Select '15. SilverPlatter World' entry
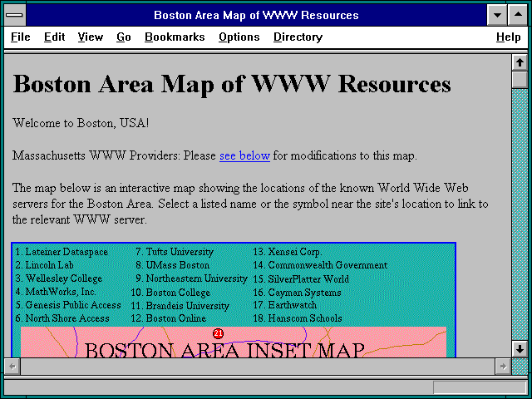 pos(301,279)
